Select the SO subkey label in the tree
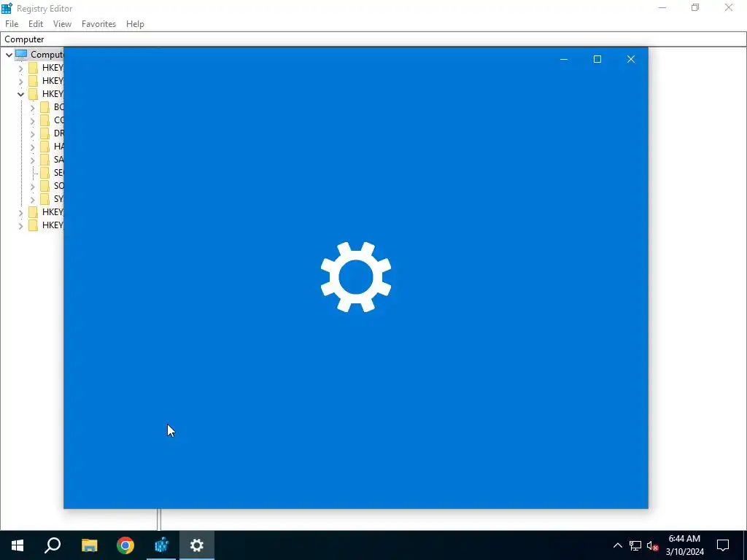The image size is (747, 560). click(x=58, y=186)
